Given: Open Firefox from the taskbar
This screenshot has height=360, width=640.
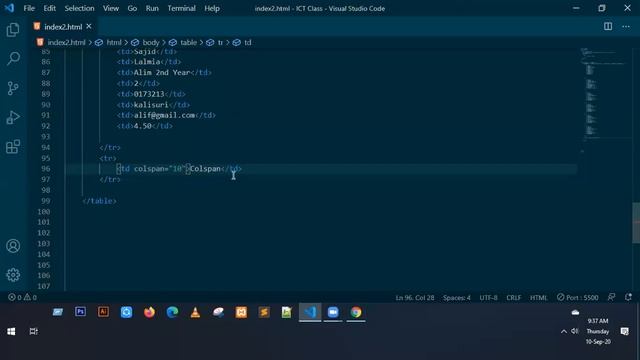Looking at the screenshot, I should (149, 312).
